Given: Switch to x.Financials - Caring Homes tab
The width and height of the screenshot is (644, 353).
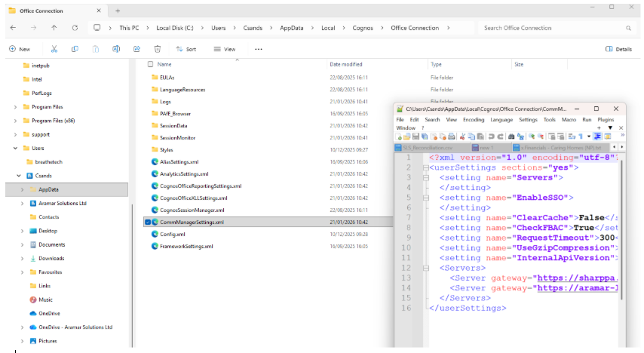Looking at the screenshot, I should [x=560, y=148].
